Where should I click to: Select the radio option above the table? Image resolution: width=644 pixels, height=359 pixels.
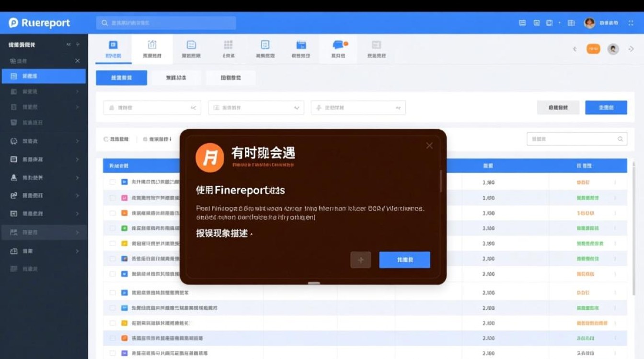[106, 139]
